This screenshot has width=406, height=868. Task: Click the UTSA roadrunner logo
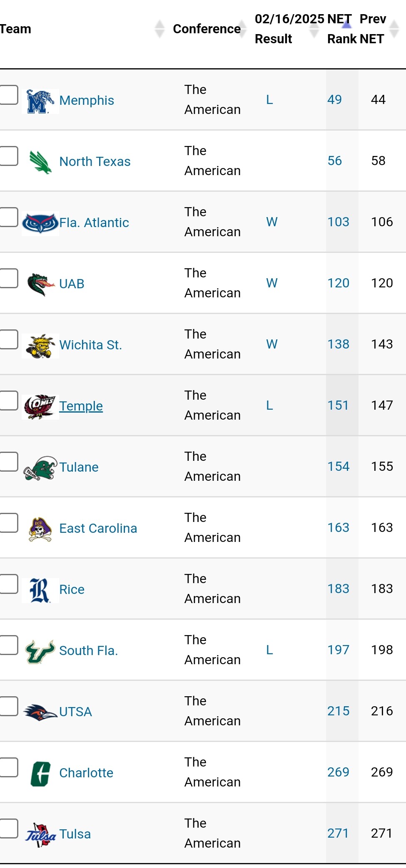[x=40, y=712]
